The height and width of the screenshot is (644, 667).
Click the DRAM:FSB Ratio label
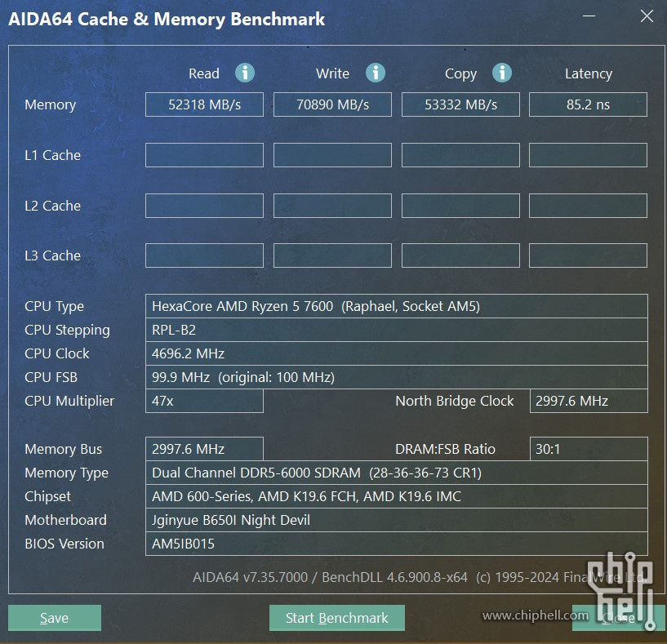tap(446, 449)
